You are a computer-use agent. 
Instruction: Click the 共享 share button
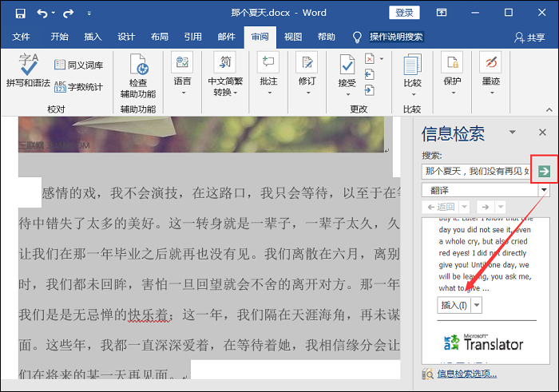pyautogui.click(x=529, y=37)
